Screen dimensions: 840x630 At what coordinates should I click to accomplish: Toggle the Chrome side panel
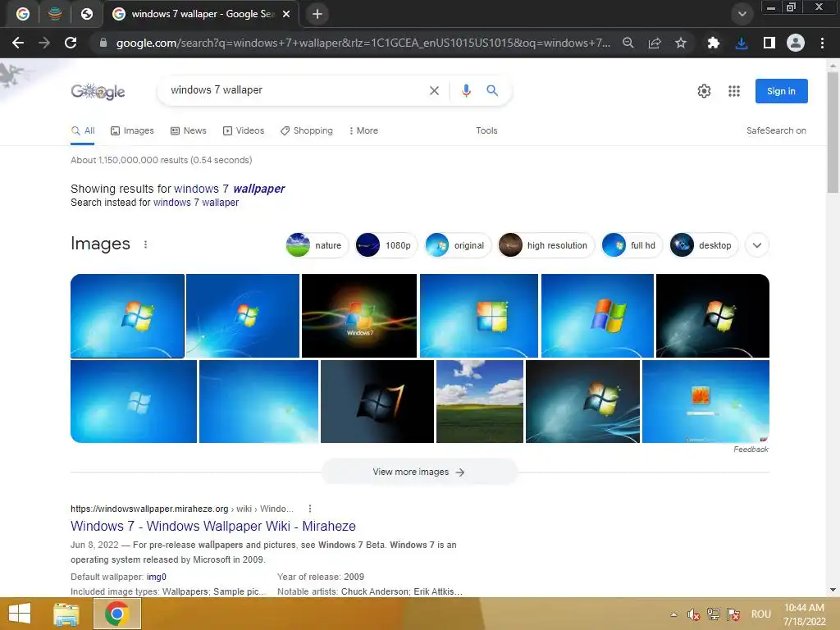[769, 43]
